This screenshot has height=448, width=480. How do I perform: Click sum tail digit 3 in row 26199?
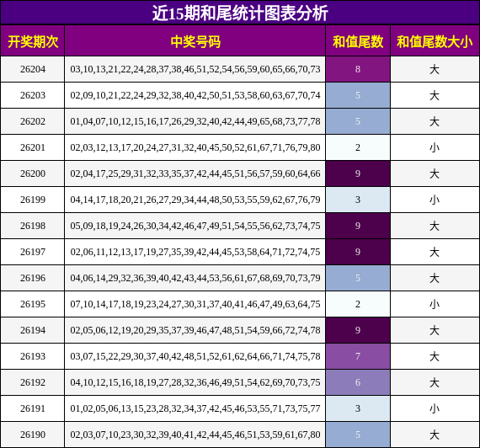click(x=358, y=200)
